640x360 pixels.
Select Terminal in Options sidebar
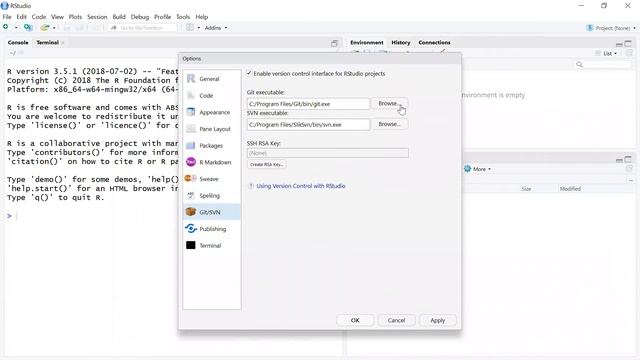tap(212, 246)
